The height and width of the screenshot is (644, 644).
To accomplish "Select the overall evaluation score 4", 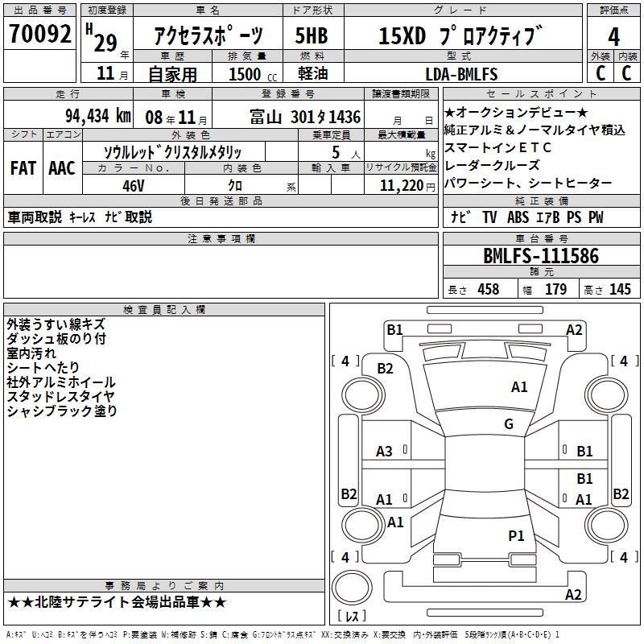I will tap(613, 37).
